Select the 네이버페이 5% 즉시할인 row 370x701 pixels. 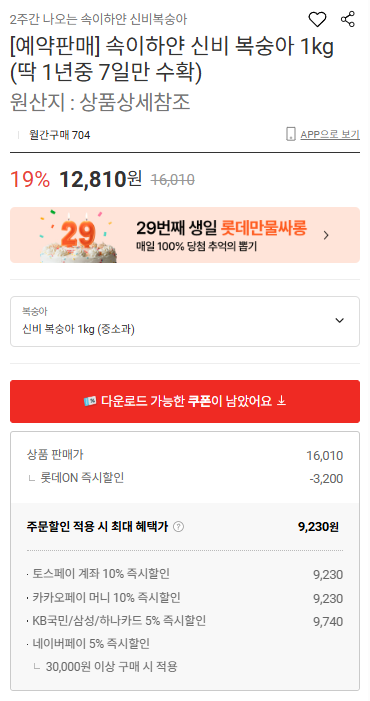coord(88,644)
